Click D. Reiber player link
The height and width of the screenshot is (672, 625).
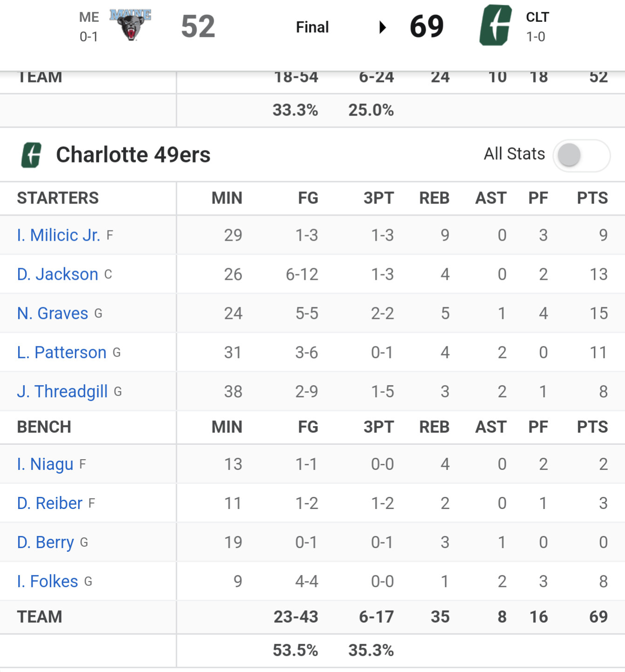click(49, 503)
